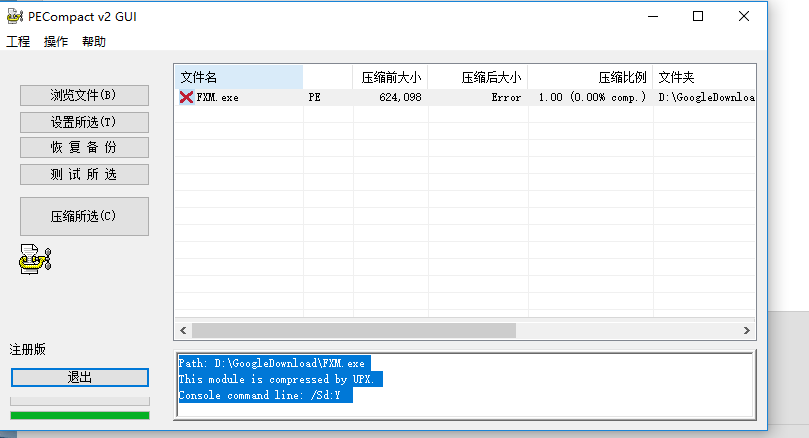809x438 pixels.
Task: Open the 工程 menu
Action: pos(18,41)
